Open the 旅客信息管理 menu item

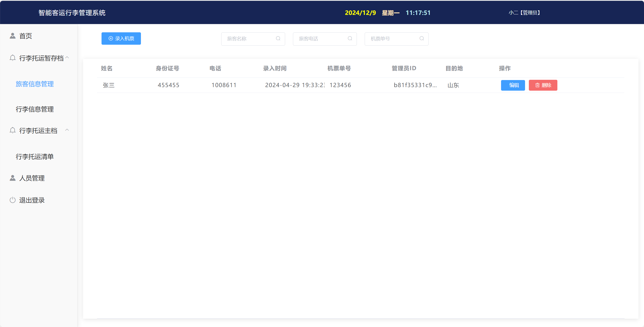35,84
